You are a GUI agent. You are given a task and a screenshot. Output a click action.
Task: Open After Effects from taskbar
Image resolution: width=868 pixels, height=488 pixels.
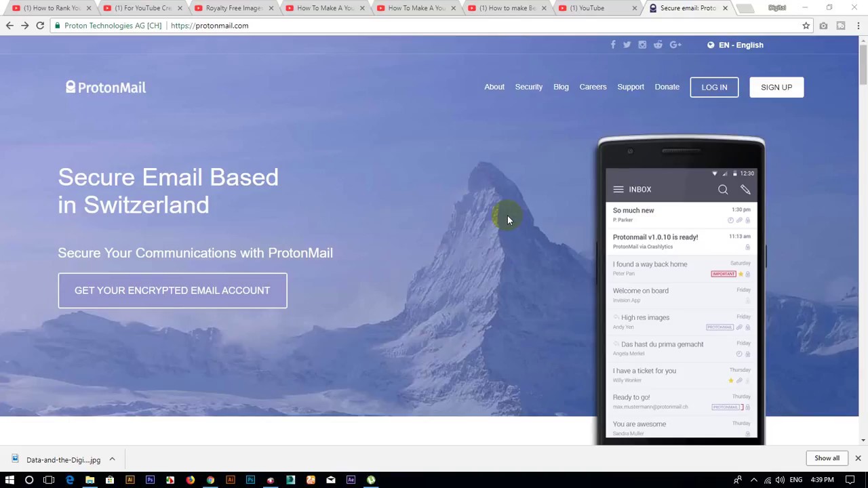tap(351, 480)
